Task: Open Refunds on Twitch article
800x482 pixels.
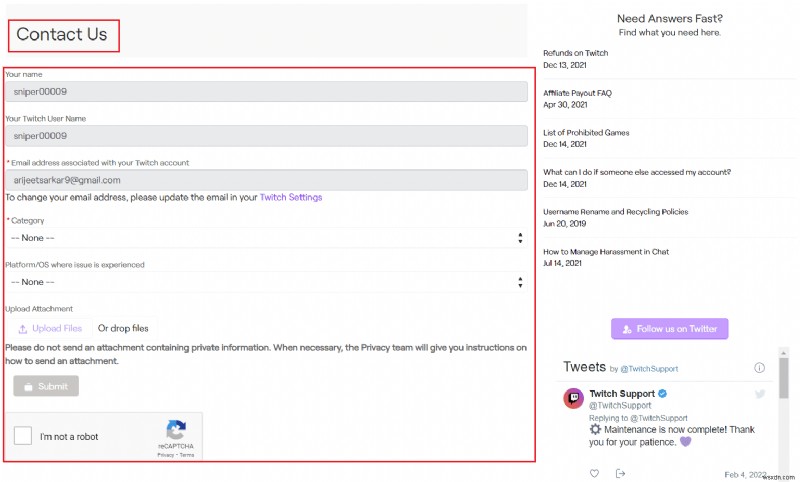Action: coord(576,53)
